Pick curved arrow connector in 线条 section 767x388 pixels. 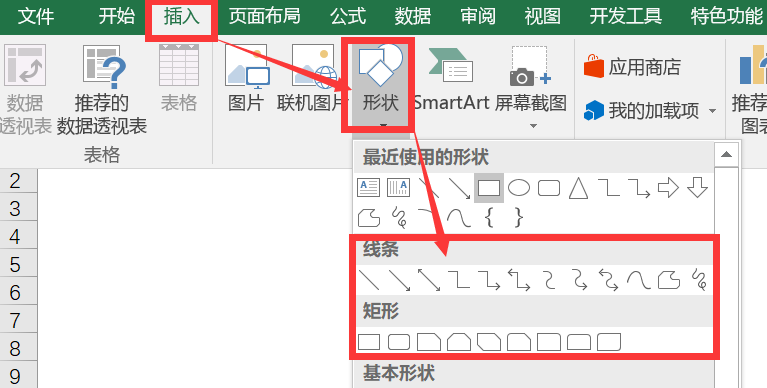pos(579,280)
